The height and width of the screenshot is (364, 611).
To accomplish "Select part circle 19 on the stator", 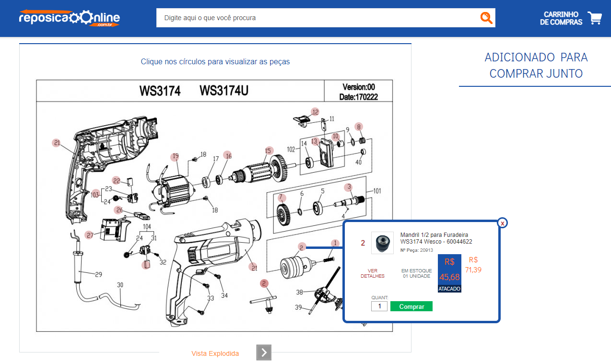I will click(x=175, y=156).
